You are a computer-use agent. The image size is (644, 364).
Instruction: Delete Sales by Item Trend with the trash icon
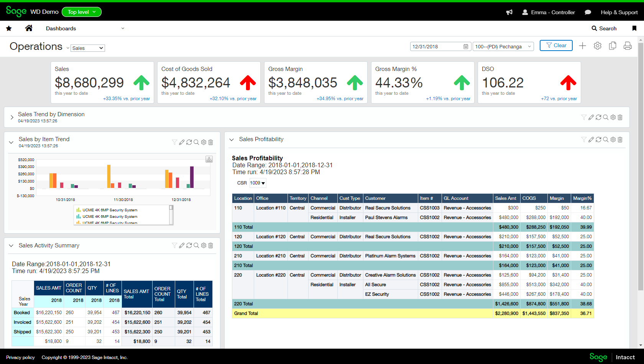[x=210, y=142]
